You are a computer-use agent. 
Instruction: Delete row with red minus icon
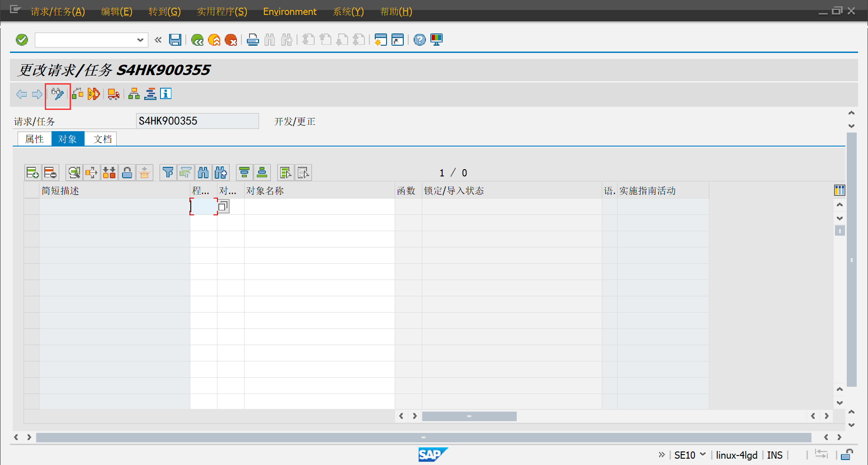50,172
